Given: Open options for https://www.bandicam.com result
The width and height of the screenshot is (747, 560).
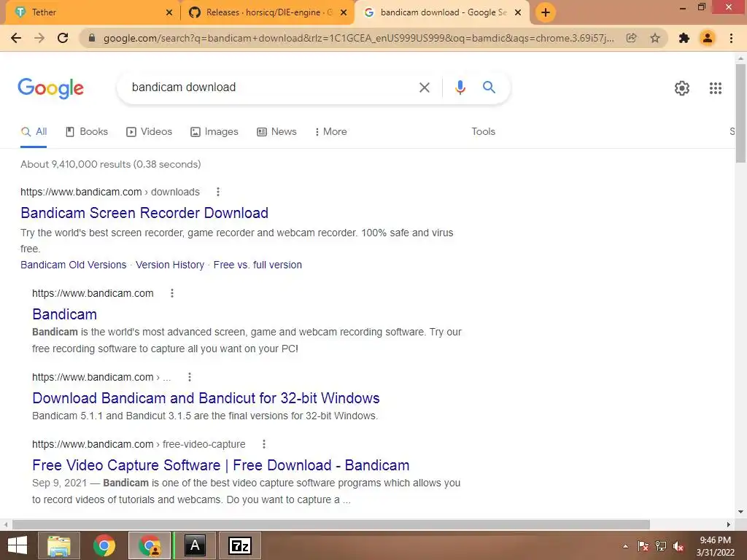Looking at the screenshot, I should [x=172, y=293].
